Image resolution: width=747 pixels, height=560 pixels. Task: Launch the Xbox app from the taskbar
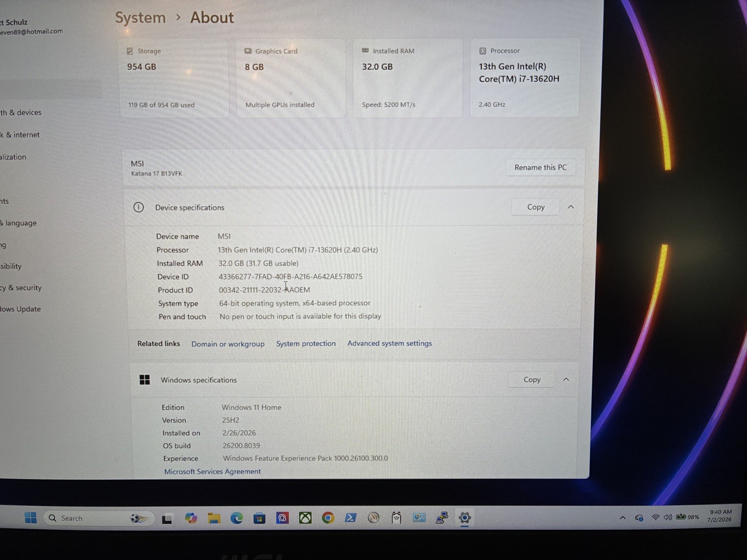coord(305,518)
